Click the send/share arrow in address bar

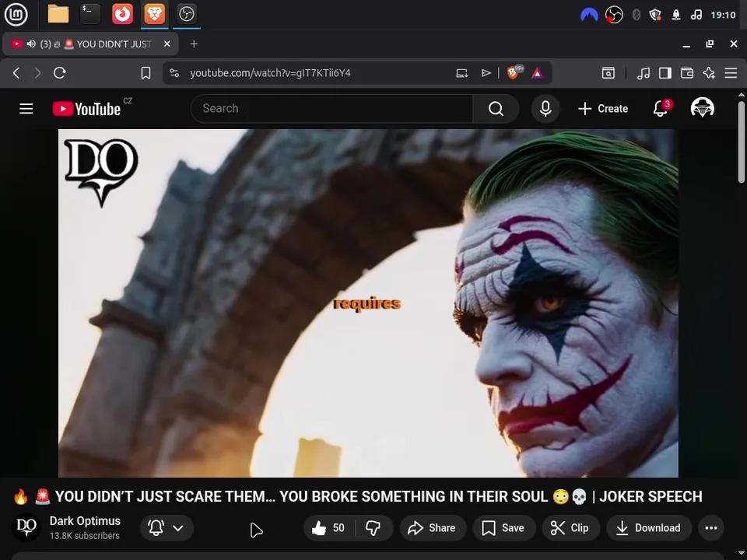click(486, 73)
